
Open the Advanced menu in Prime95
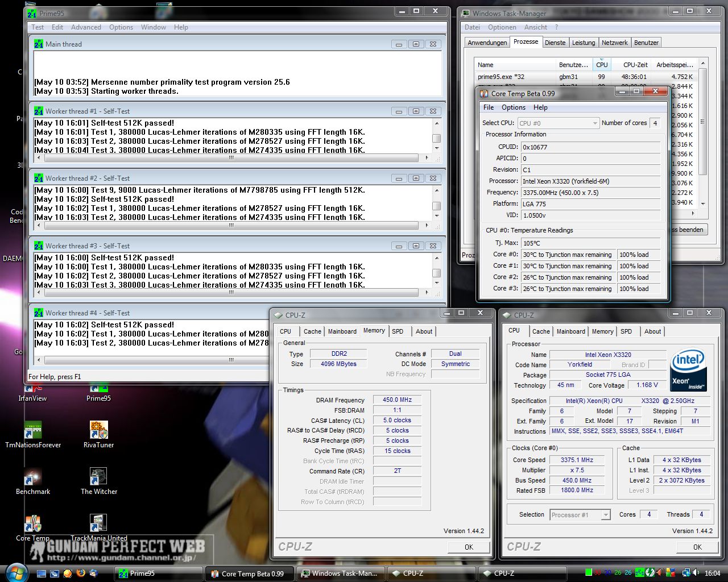[x=86, y=27]
